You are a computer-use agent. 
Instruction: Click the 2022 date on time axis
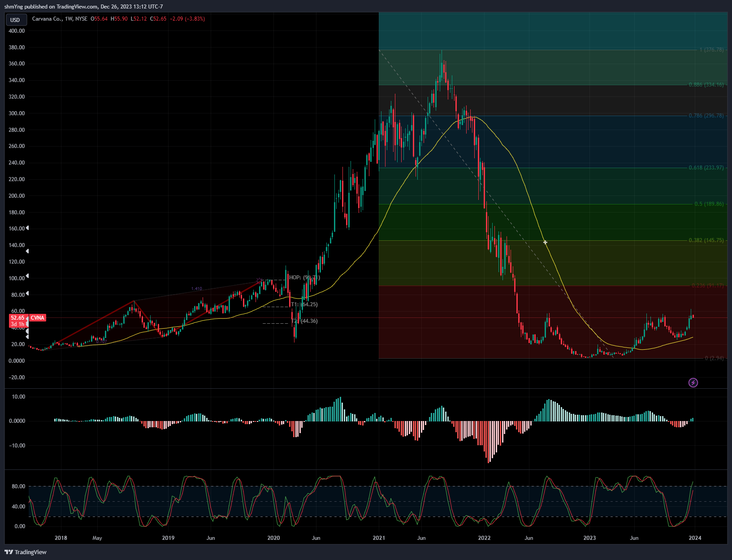(484, 538)
